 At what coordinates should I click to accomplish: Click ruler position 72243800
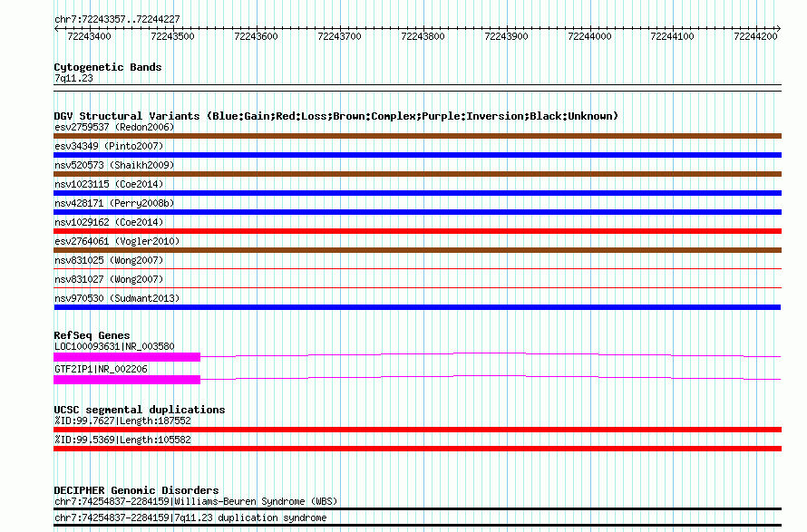423,36
